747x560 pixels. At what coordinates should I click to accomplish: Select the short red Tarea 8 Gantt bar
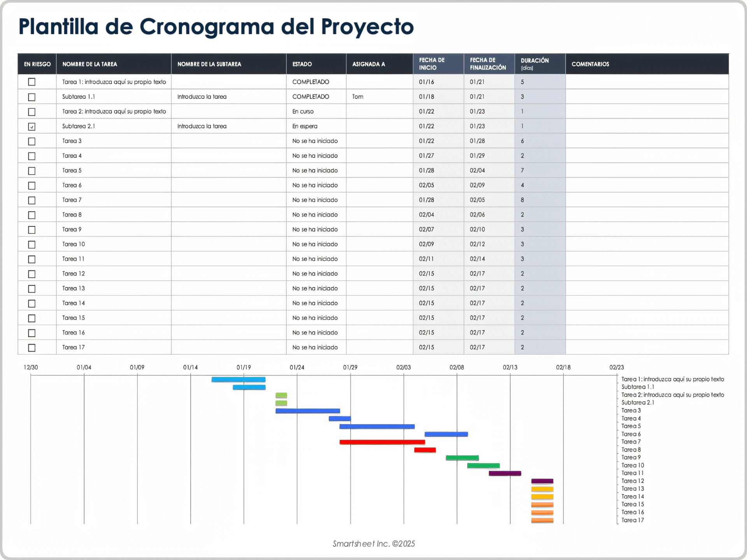425,450
